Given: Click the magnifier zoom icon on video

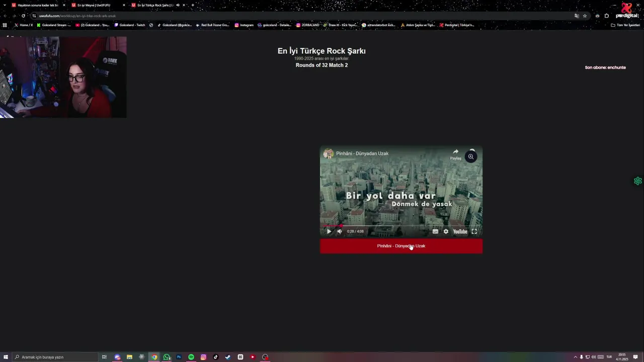Looking at the screenshot, I should [471, 157].
